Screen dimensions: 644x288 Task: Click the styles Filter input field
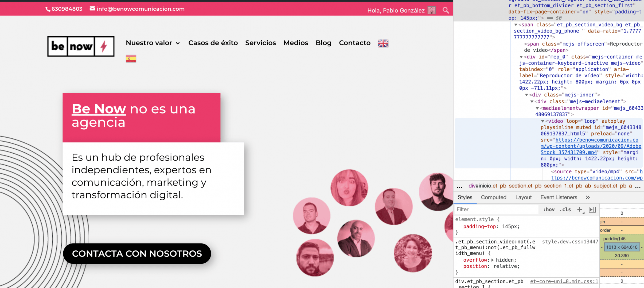point(496,210)
